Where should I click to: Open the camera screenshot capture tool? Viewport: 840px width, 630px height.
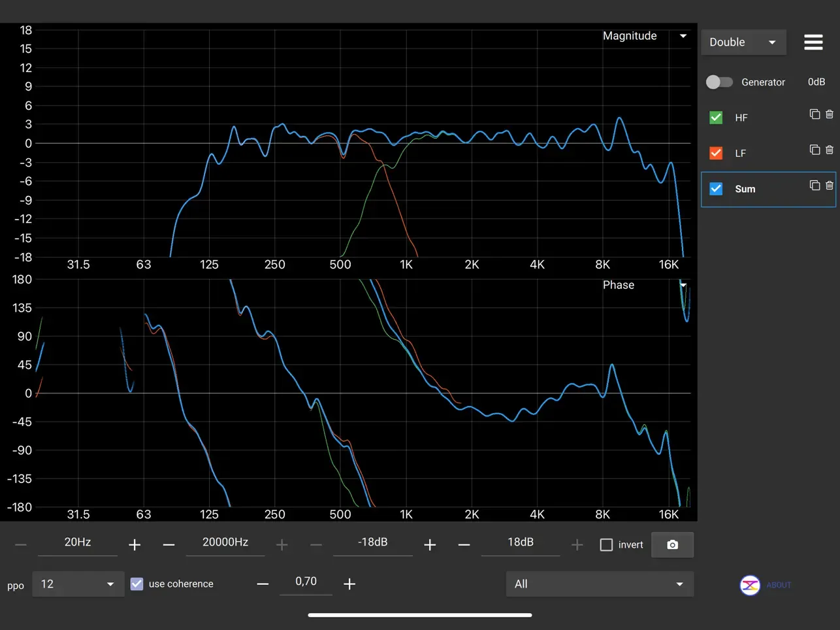tap(672, 544)
